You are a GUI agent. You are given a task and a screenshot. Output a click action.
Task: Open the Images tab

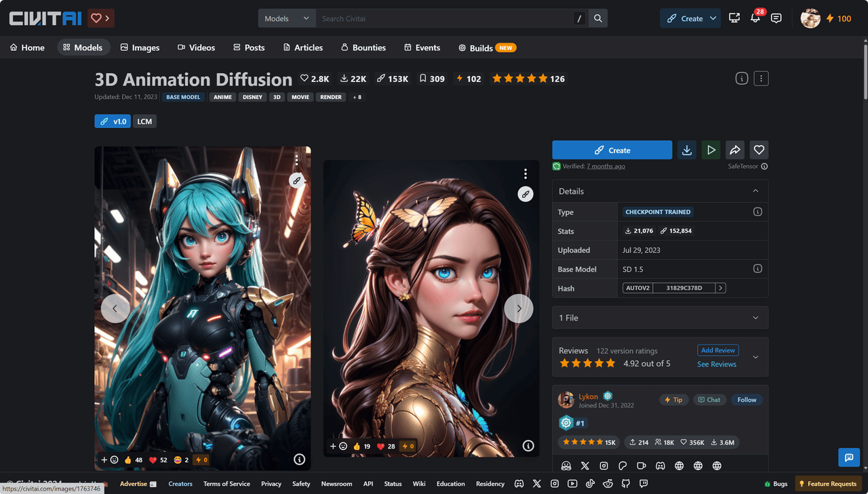click(x=140, y=47)
